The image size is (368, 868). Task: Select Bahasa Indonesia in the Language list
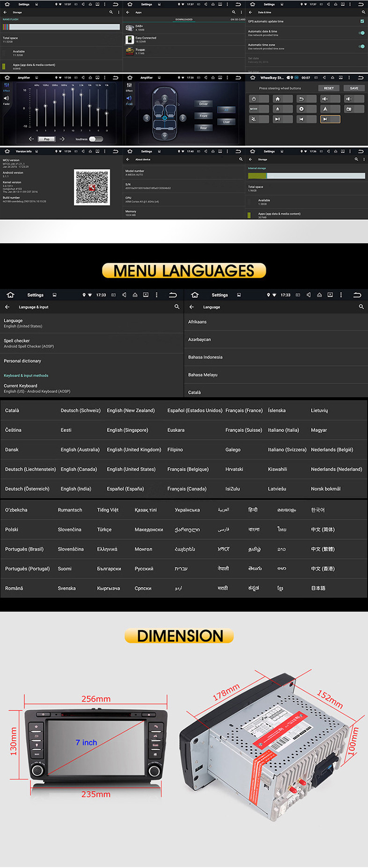click(x=276, y=357)
